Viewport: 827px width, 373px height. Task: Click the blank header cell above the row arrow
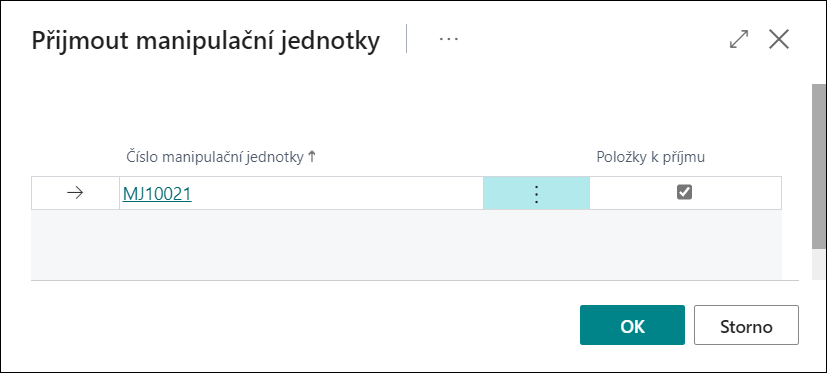click(x=75, y=157)
